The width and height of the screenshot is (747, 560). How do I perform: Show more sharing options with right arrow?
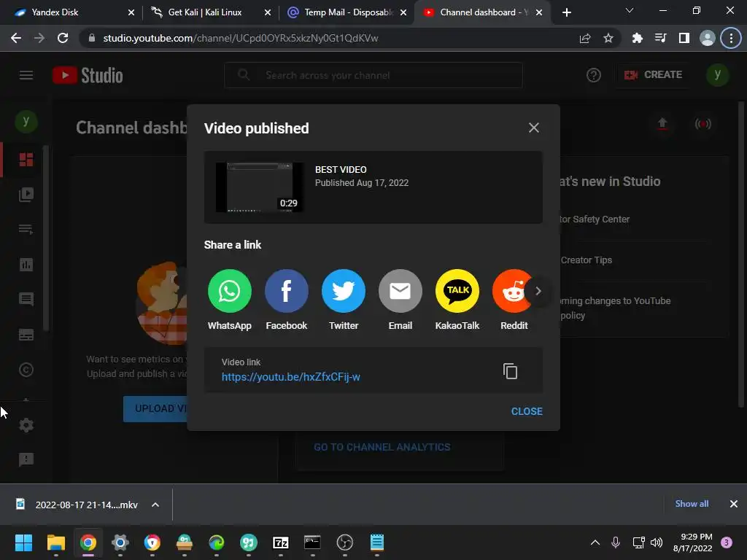538,291
